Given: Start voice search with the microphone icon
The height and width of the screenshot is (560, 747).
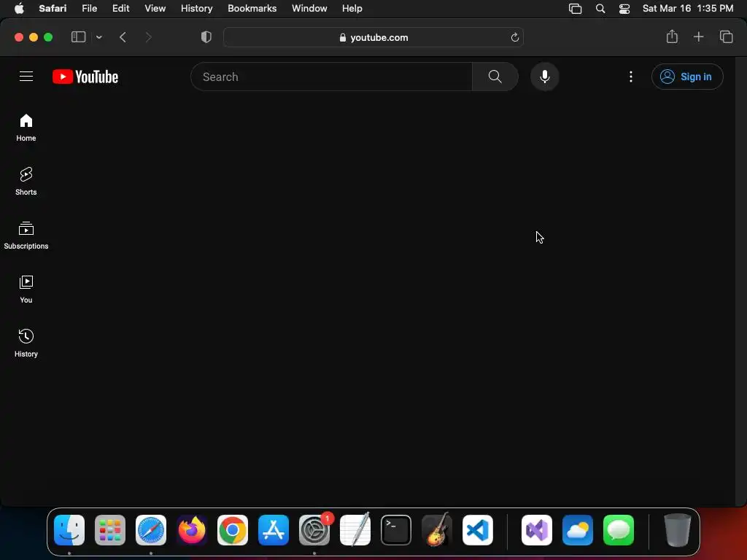Looking at the screenshot, I should click(544, 76).
